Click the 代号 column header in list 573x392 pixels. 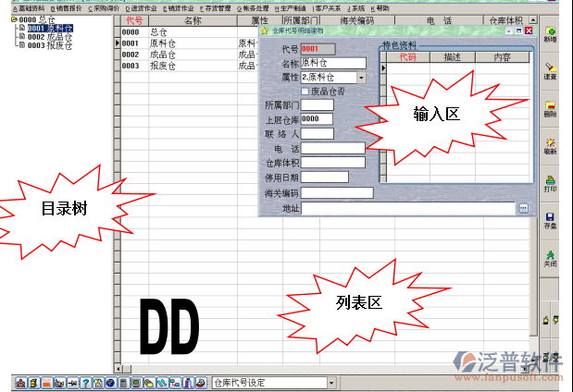tap(132, 19)
